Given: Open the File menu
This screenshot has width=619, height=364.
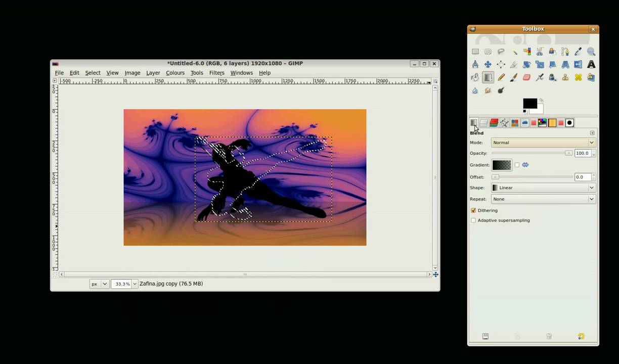Looking at the screenshot, I should 59,73.
